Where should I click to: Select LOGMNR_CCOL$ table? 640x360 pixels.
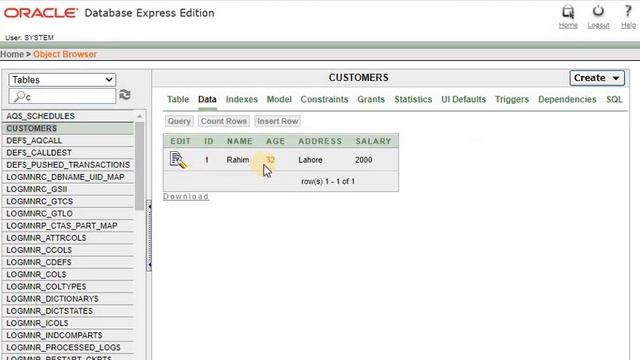click(68, 250)
